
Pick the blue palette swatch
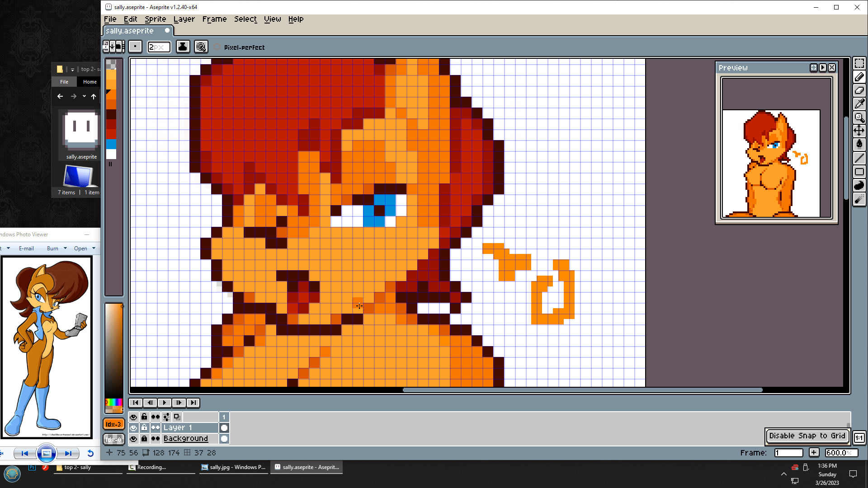tap(111, 144)
